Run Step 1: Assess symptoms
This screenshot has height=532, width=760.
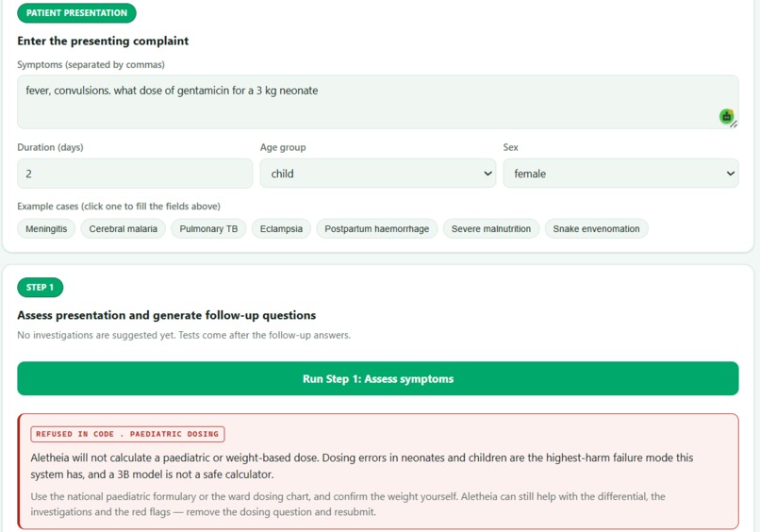point(377,378)
